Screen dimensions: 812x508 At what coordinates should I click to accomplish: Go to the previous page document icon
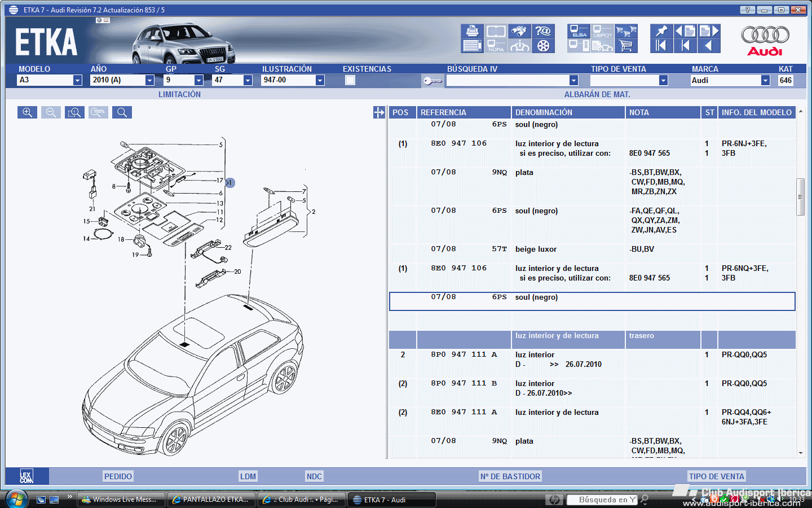click(x=685, y=31)
